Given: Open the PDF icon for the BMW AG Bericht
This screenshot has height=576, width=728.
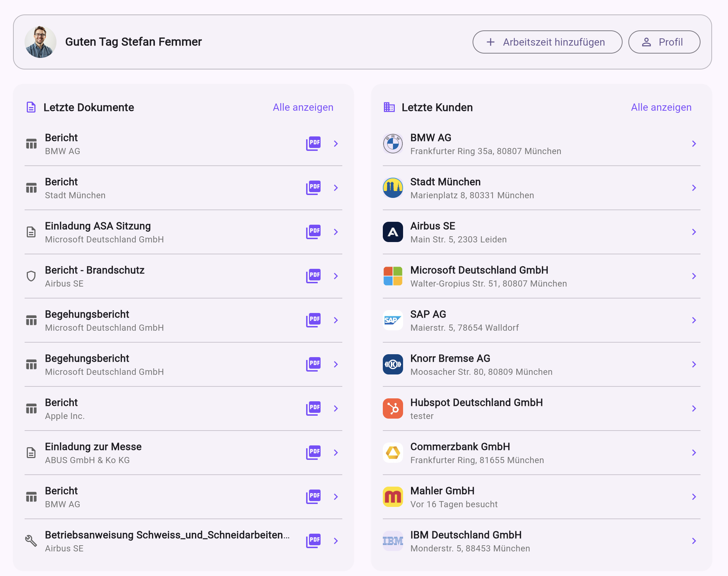Looking at the screenshot, I should 313,144.
